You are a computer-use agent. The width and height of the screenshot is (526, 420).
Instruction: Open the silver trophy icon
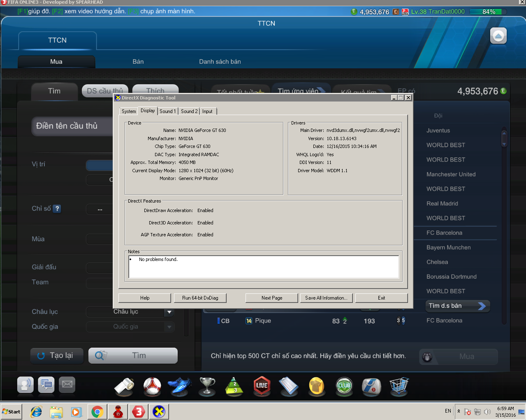[207, 386]
